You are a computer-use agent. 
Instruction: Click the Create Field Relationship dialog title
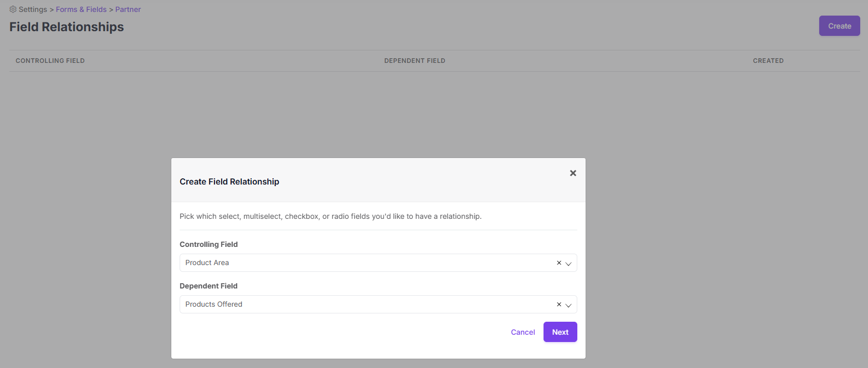229,181
